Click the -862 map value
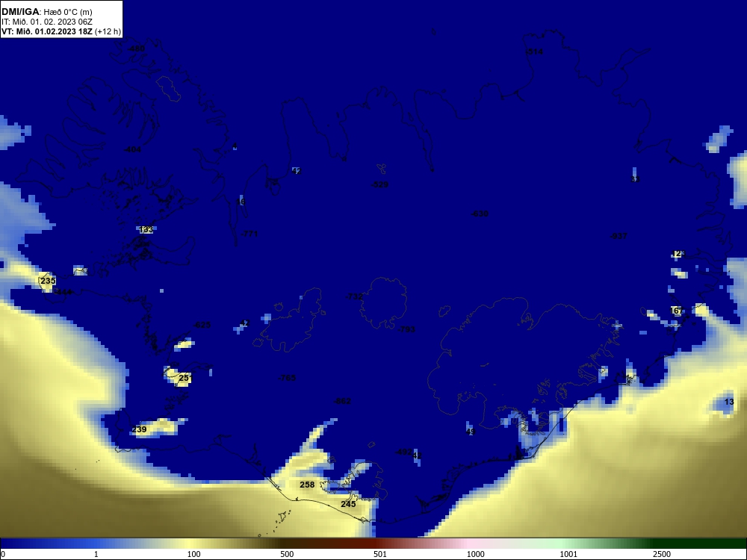Image resolution: width=747 pixels, height=560 pixels. point(343,402)
